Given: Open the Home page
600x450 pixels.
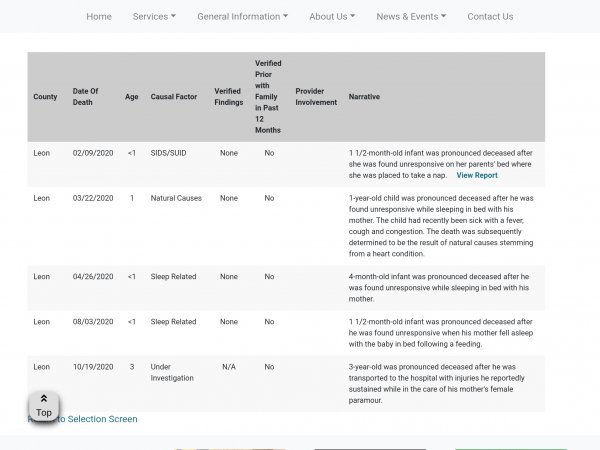Looking at the screenshot, I should pyautogui.click(x=99, y=16).
